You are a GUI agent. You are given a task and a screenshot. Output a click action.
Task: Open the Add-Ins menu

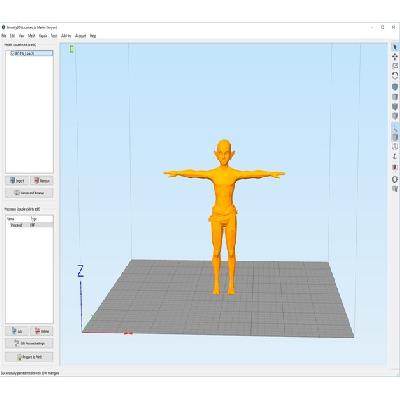pyautogui.click(x=66, y=36)
